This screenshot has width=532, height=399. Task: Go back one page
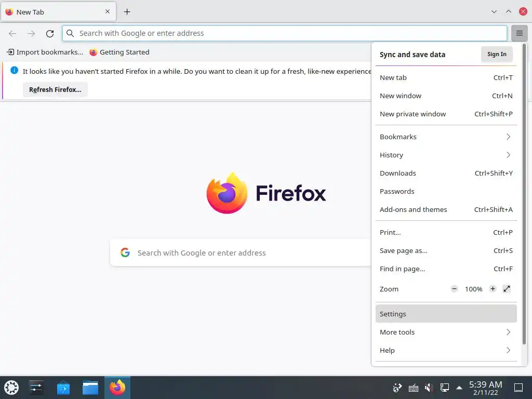(x=12, y=33)
